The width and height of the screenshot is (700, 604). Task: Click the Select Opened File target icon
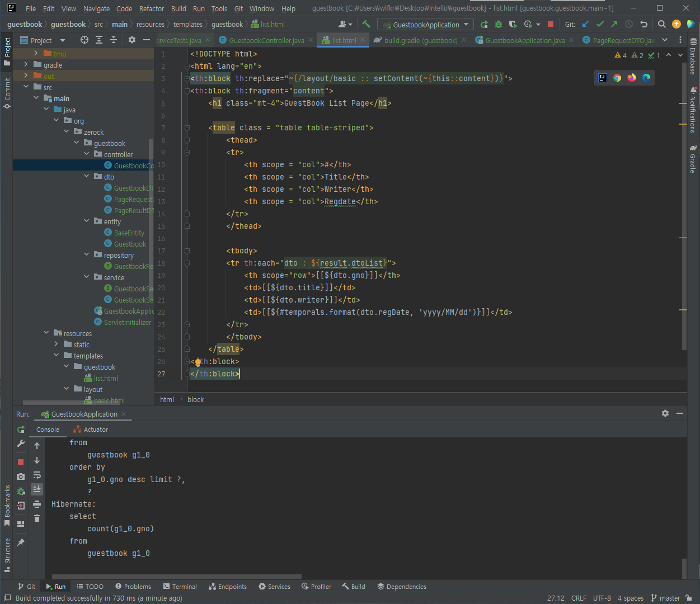point(84,40)
